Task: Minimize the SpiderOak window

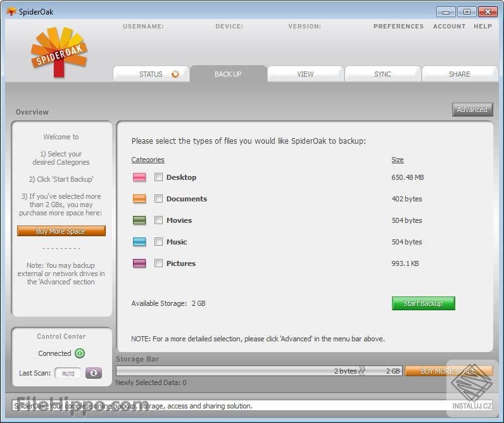Action: coord(446,12)
